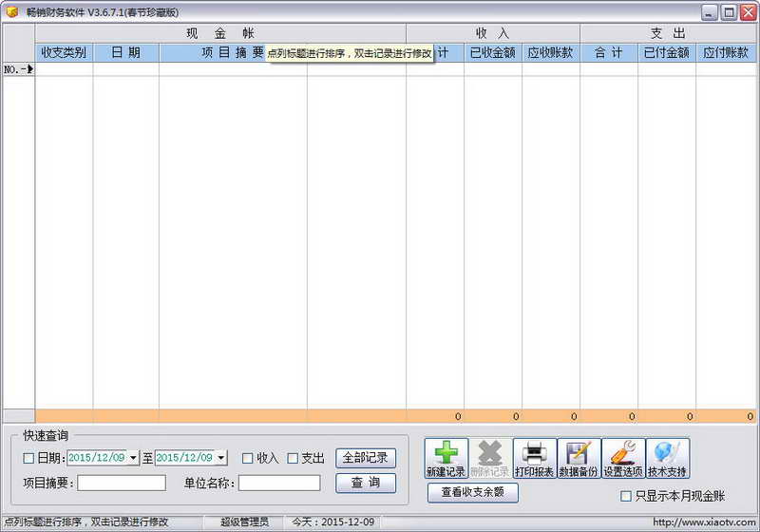Click the 支 出 group header
Screen dimensions: 760x532
tap(669, 33)
